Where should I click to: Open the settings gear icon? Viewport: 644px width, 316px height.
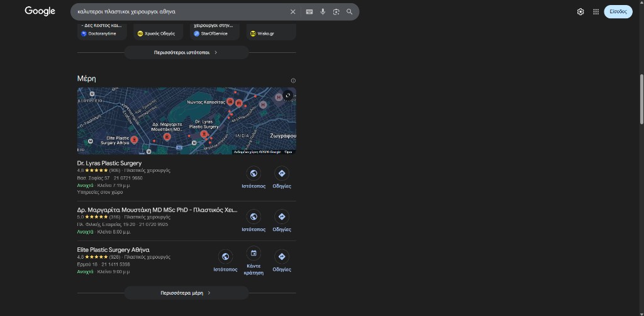point(580,12)
